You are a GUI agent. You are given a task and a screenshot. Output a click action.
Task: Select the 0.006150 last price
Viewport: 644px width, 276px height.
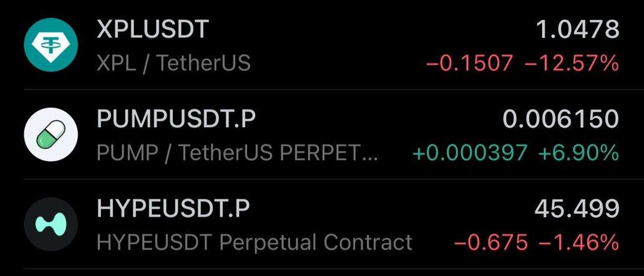click(560, 119)
